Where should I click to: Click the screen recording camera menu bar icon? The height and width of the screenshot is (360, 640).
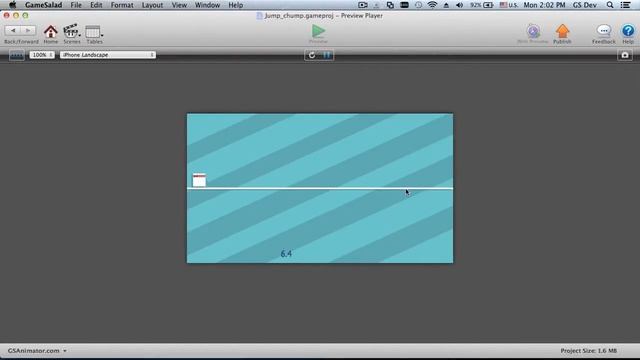[362, 5]
